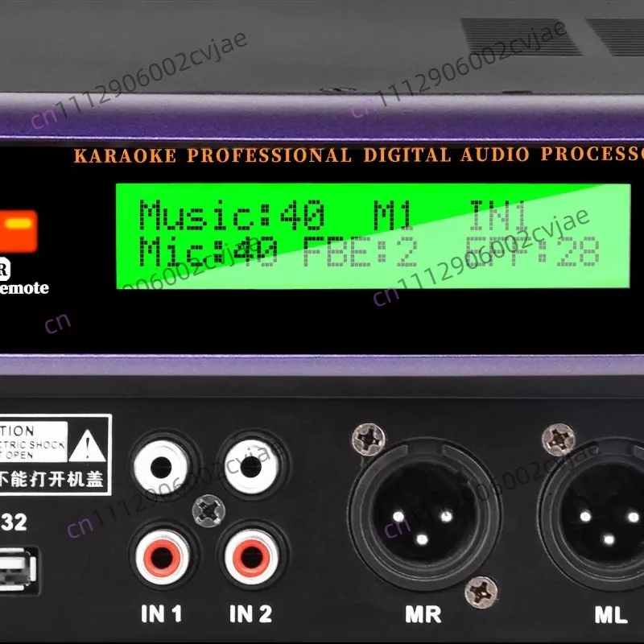Click the 'IN 1' label on rear panel

pos(162,614)
